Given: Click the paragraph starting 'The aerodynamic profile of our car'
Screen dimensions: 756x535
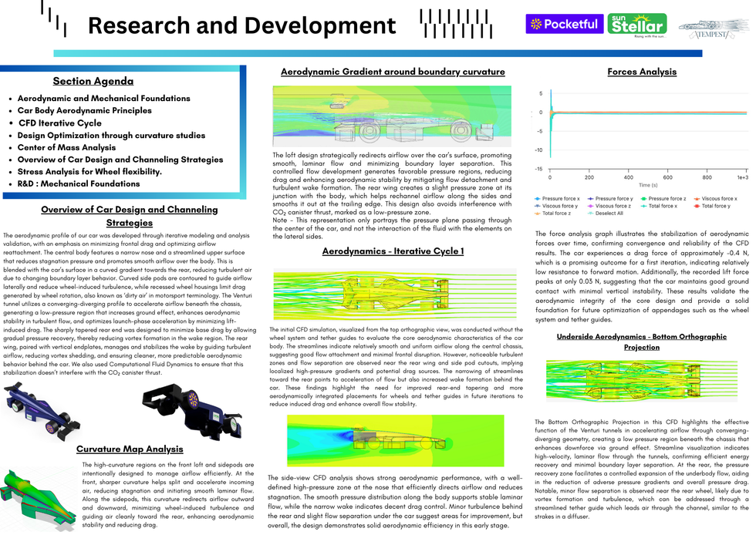Looking at the screenshot, I should 130,304.
